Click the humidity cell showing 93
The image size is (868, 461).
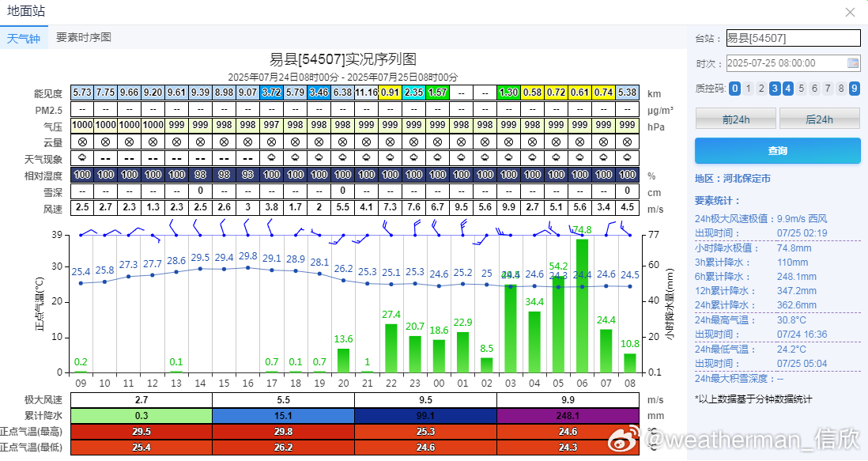(247, 175)
